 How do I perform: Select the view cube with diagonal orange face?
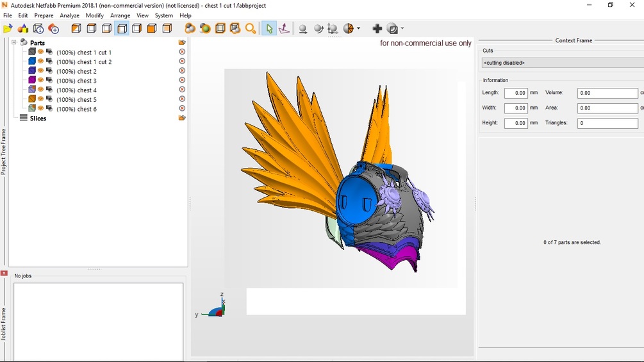click(76, 29)
